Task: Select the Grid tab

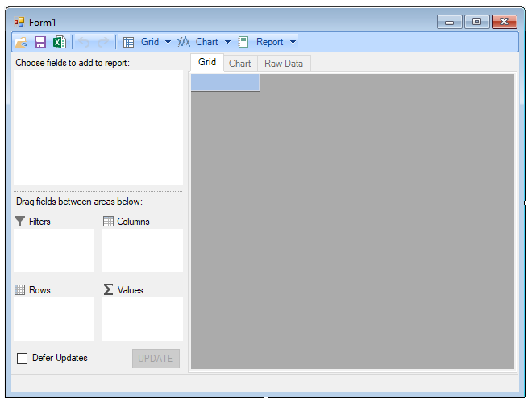Action: pos(207,63)
